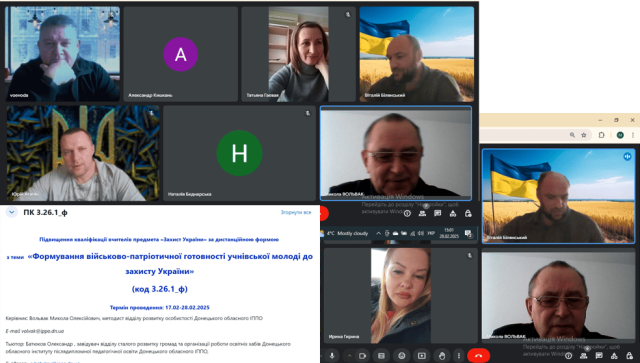The height and width of the screenshot is (363, 640).
Task: Click the present screen icon
Action: click(422, 356)
